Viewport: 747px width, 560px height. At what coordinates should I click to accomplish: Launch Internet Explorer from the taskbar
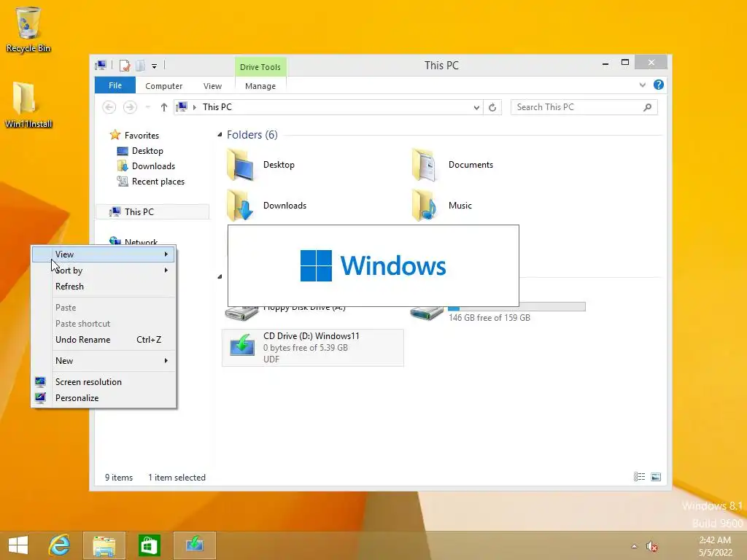60,545
